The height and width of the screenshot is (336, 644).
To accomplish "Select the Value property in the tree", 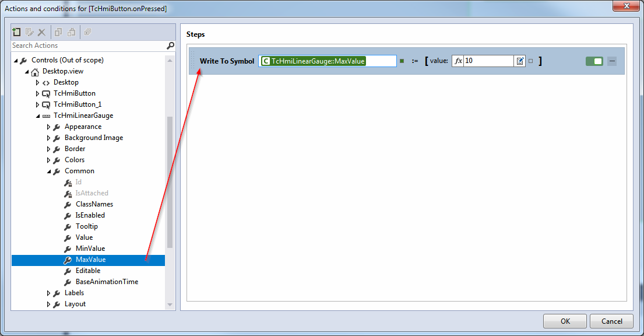I will pos(84,237).
